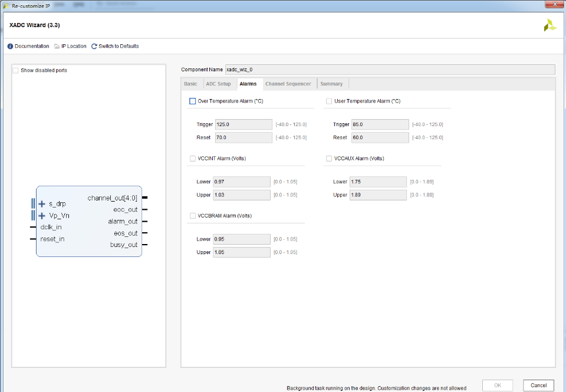Select the eos_out port label

pyautogui.click(x=126, y=233)
